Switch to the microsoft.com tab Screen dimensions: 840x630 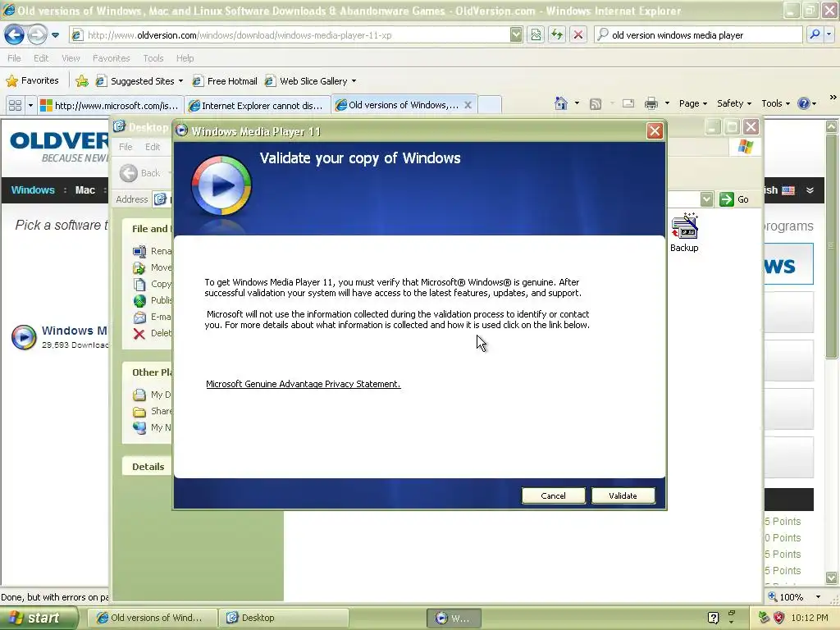pyautogui.click(x=111, y=106)
